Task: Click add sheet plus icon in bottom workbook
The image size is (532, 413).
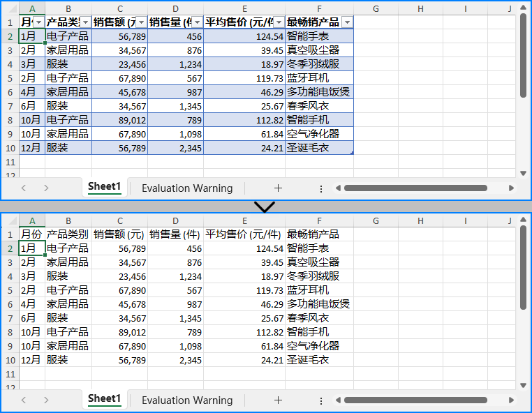Action: [278, 400]
